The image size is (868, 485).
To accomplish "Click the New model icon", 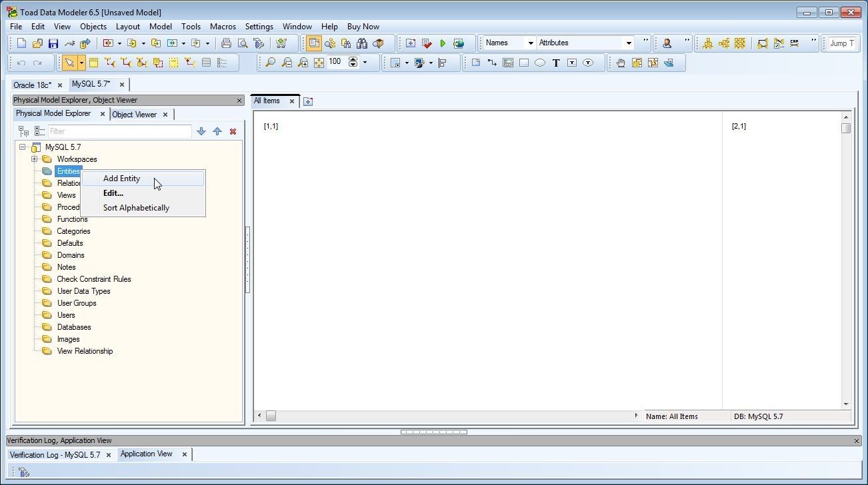I will [x=21, y=43].
